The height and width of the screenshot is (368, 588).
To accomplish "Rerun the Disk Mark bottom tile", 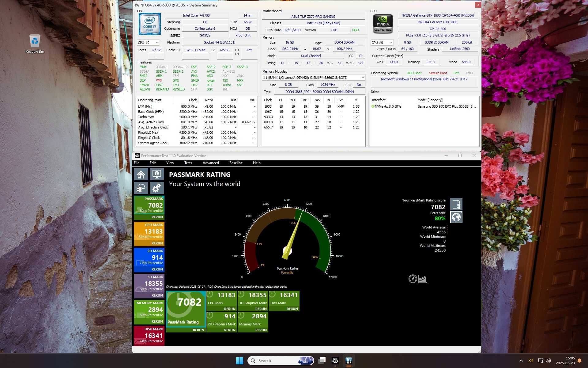I will pos(292,309).
